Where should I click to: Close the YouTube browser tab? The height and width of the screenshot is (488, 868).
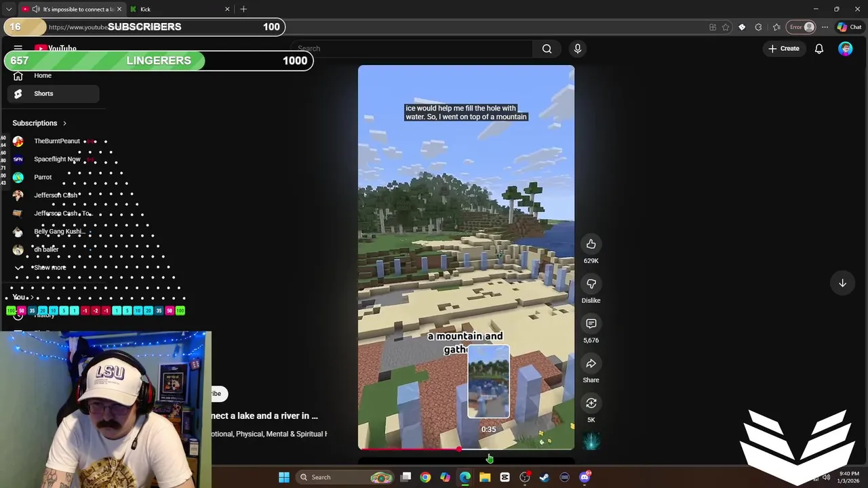[x=119, y=9]
